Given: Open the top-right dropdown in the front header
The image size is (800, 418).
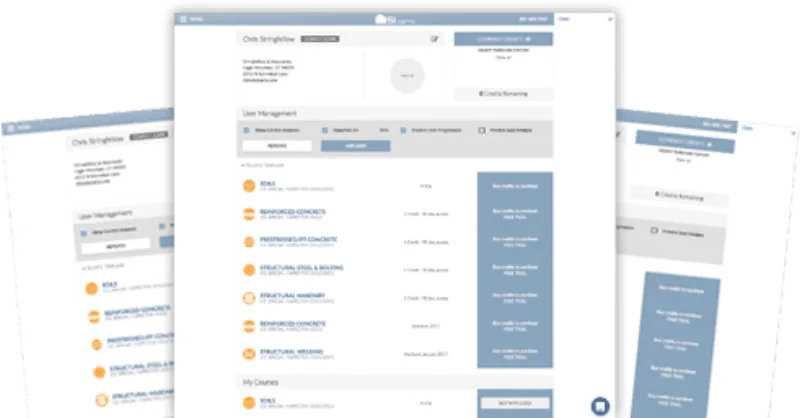Looking at the screenshot, I should pyautogui.click(x=610, y=19).
